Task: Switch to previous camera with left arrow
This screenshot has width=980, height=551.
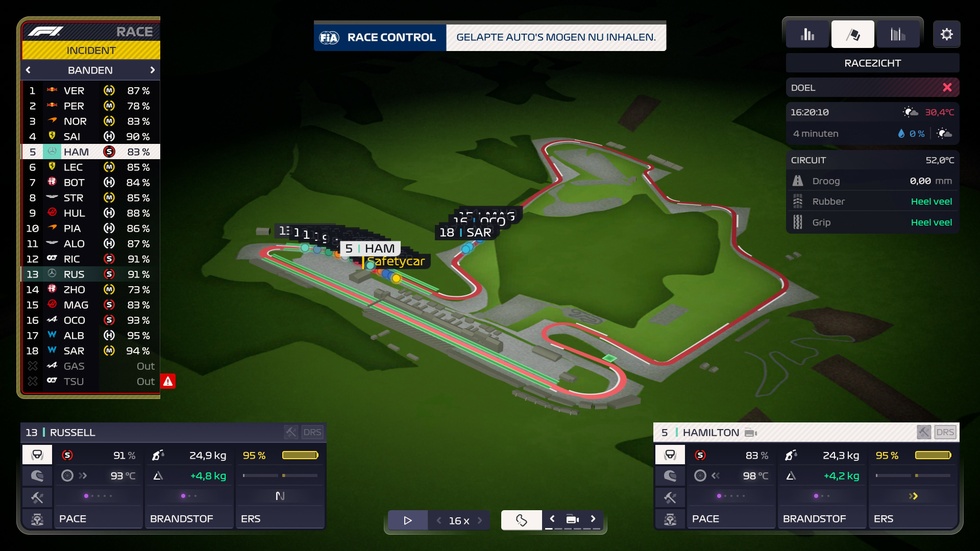Action: point(552,519)
